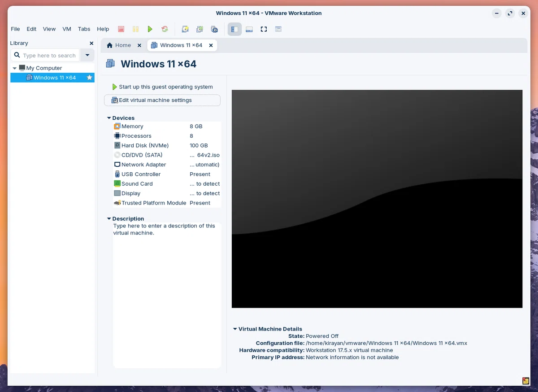
Task: Click Edit virtual machine settings
Action: (162, 100)
